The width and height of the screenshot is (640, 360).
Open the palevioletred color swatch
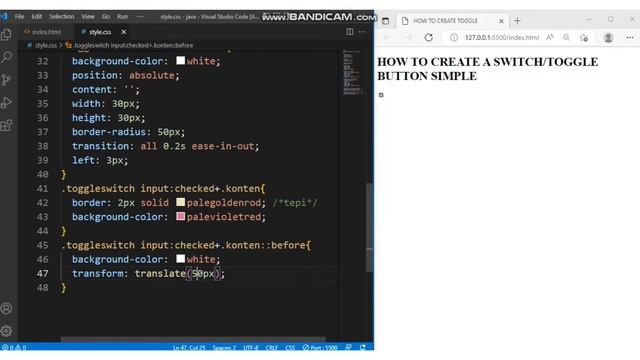click(x=180, y=216)
